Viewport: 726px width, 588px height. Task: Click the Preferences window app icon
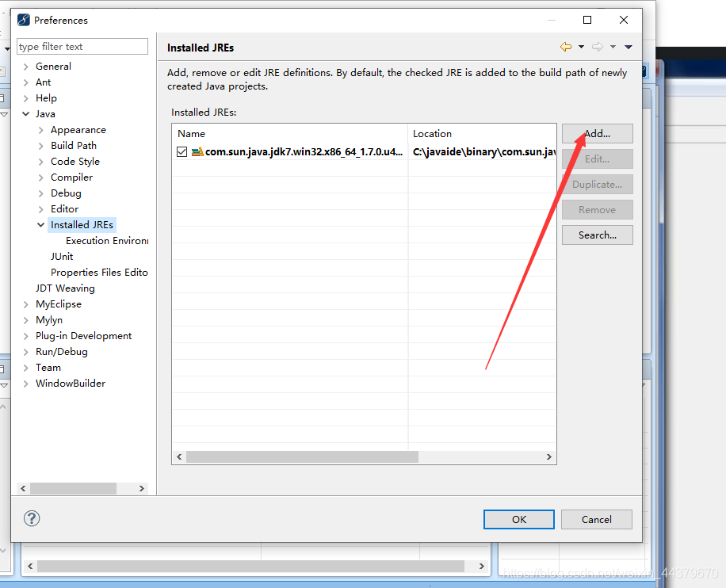point(24,20)
